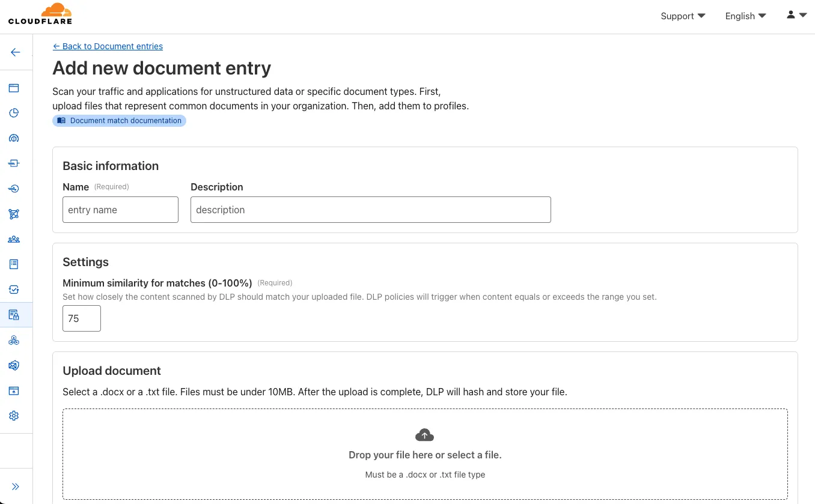The height and width of the screenshot is (504, 815).
Task: Open the pie chart analytics sidebar icon
Action: (x=14, y=113)
